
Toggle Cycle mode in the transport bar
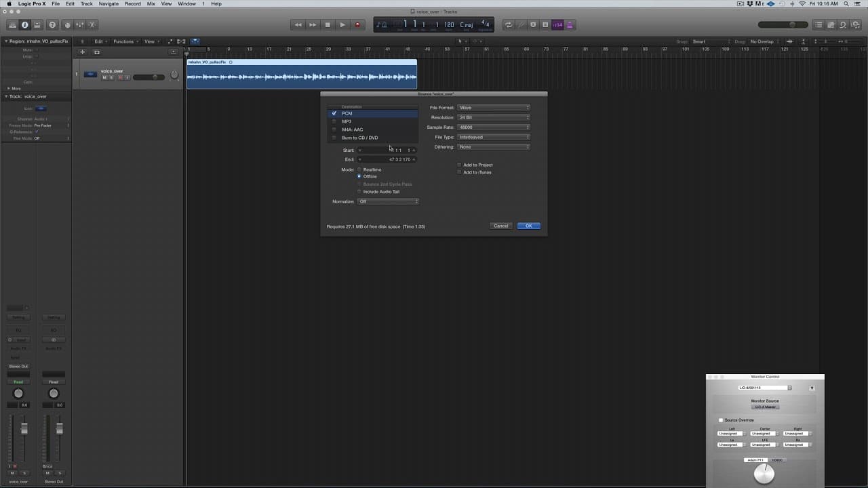[x=510, y=24]
